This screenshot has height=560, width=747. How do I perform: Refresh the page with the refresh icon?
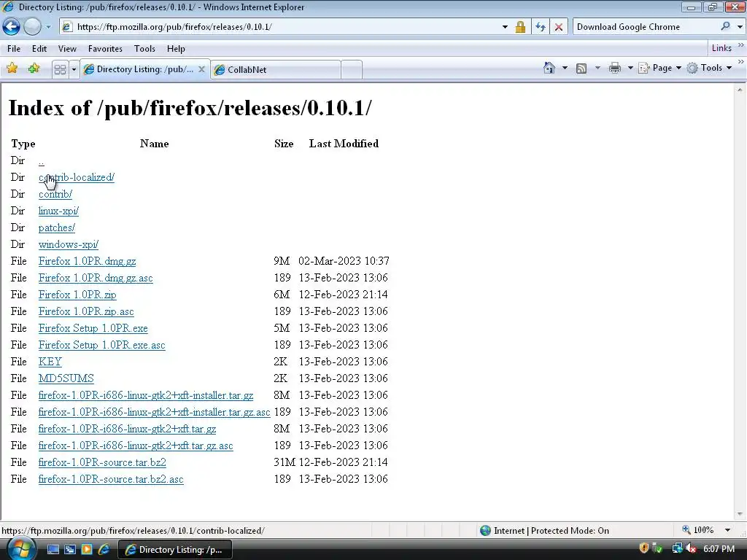tap(541, 27)
